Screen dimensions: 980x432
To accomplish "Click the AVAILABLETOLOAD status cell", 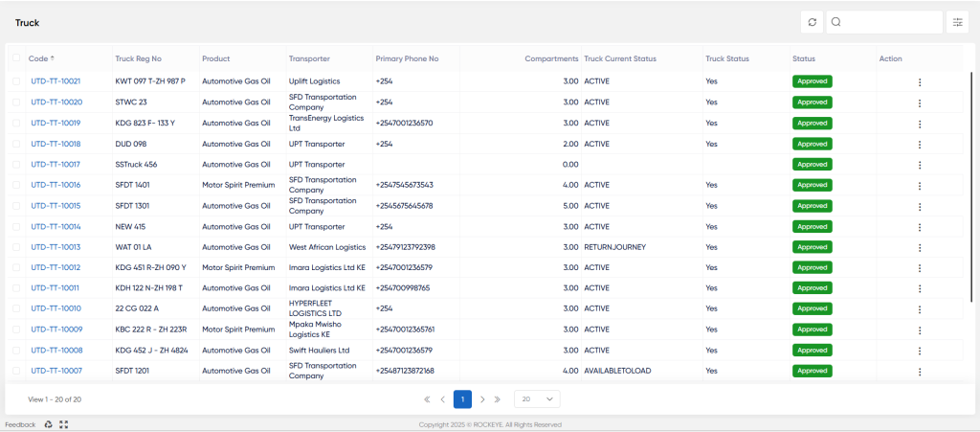I will tap(617, 371).
